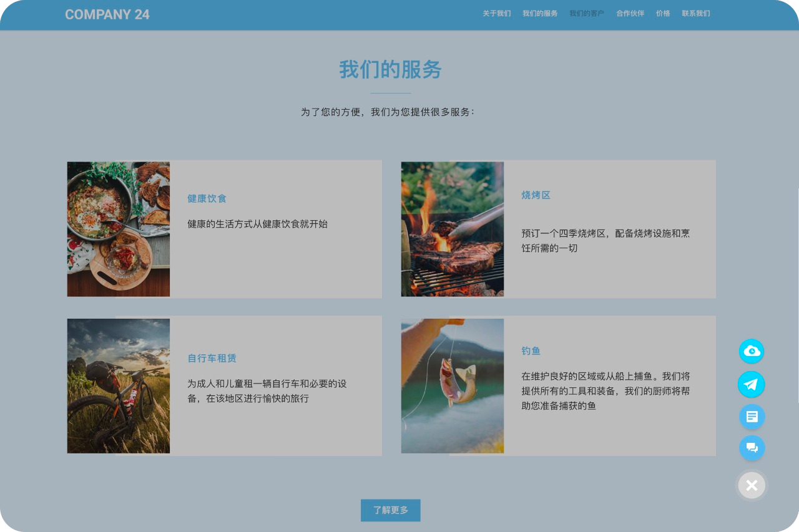Click 联系我们 in the header
This screenshot has height=532, width=799.
(x=696, y=14)
